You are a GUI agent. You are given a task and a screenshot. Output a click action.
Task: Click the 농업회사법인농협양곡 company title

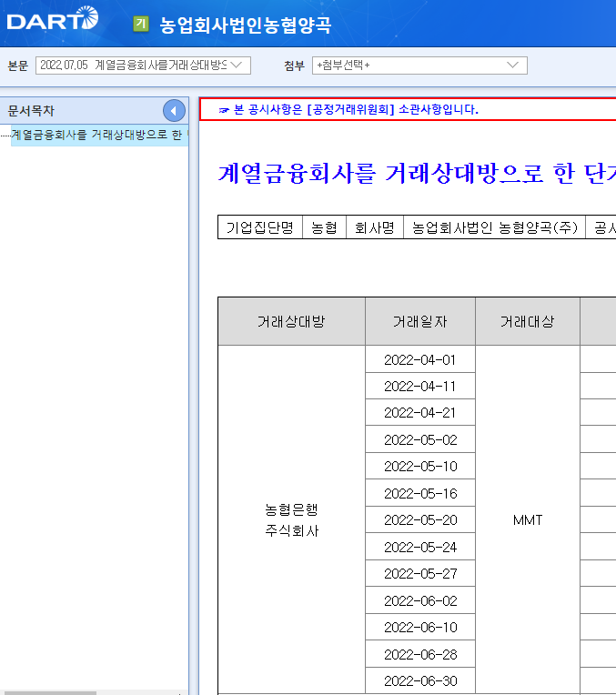(246, 25)
